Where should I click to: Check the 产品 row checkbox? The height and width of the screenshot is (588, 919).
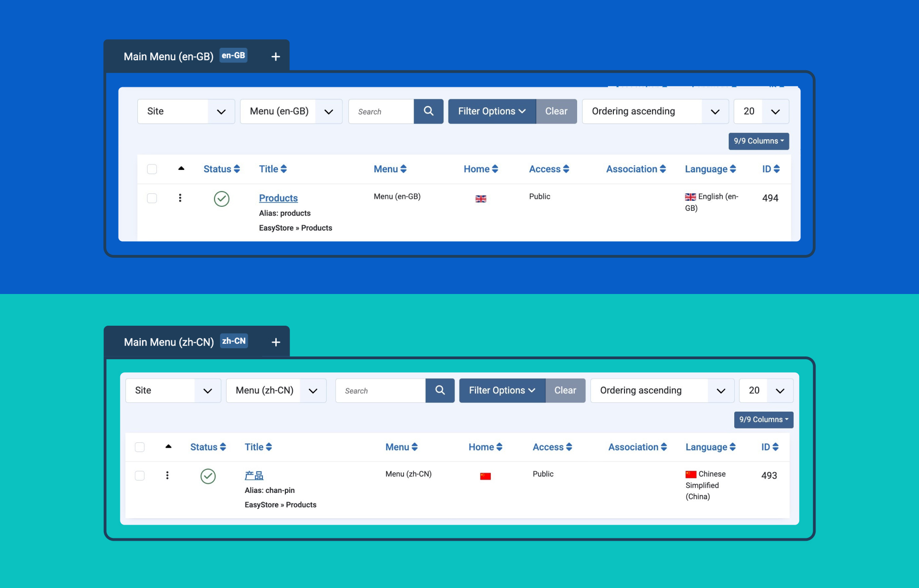(x=140, y=475)
